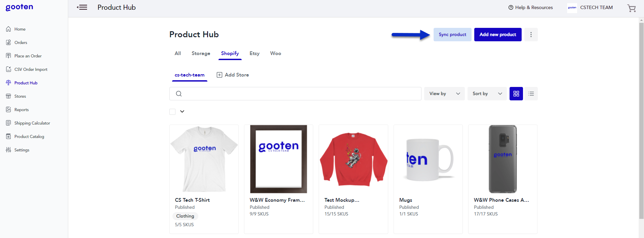The height and width of the screenshot is (238, 644).
Task: Open CSV Order Import page
Action: click(x=31, y=69)
